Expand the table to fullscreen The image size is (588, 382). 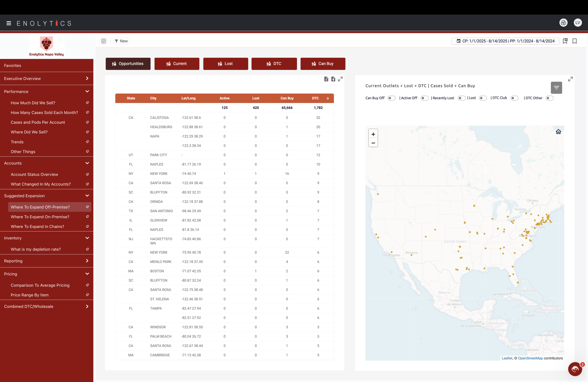pos(340,79)
